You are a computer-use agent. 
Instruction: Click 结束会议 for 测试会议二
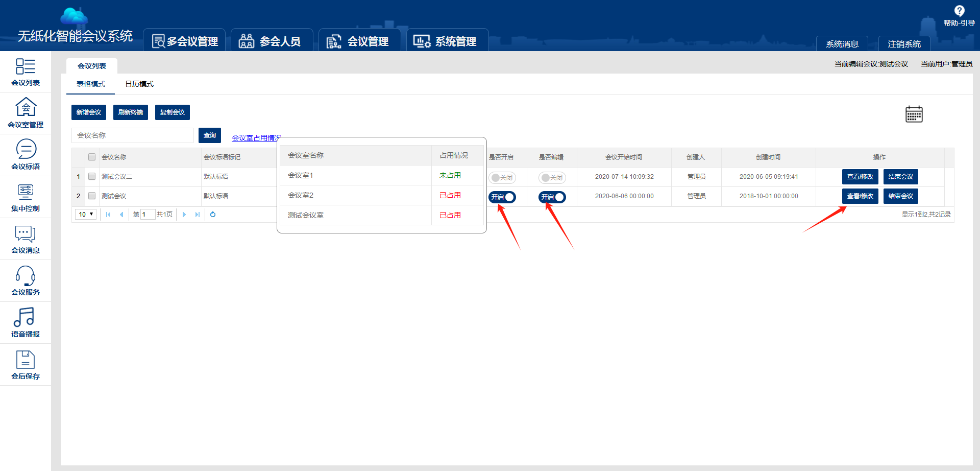(901, 177)
